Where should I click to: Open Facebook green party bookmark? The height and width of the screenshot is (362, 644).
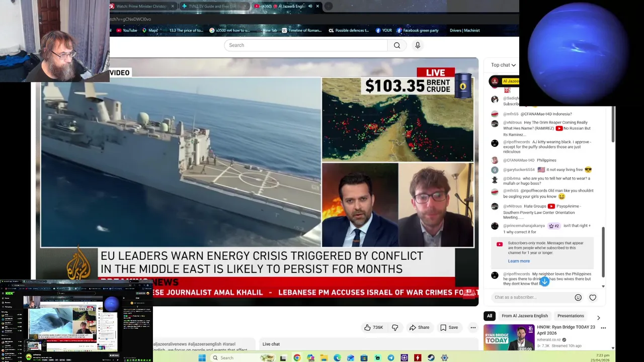click(x=417, y=30)
